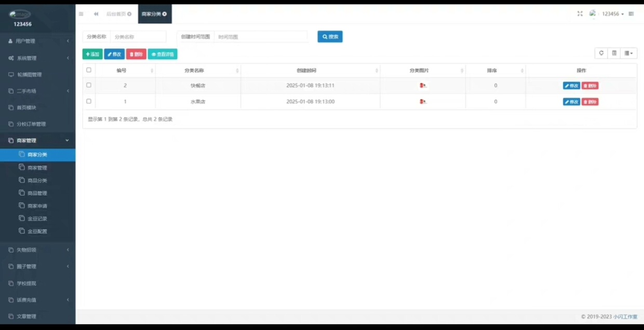Image resolution: width=644 pixels, height=330 pixels.
Task: Tick the checkbox for row 水果店
Action: click(89, 101)
